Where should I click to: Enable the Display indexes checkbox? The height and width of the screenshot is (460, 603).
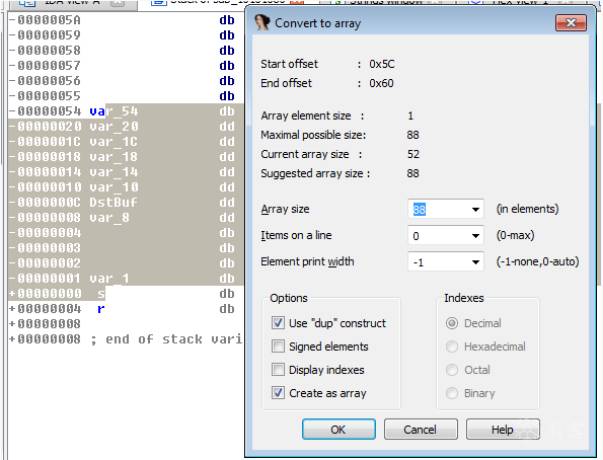click(278, 370)
